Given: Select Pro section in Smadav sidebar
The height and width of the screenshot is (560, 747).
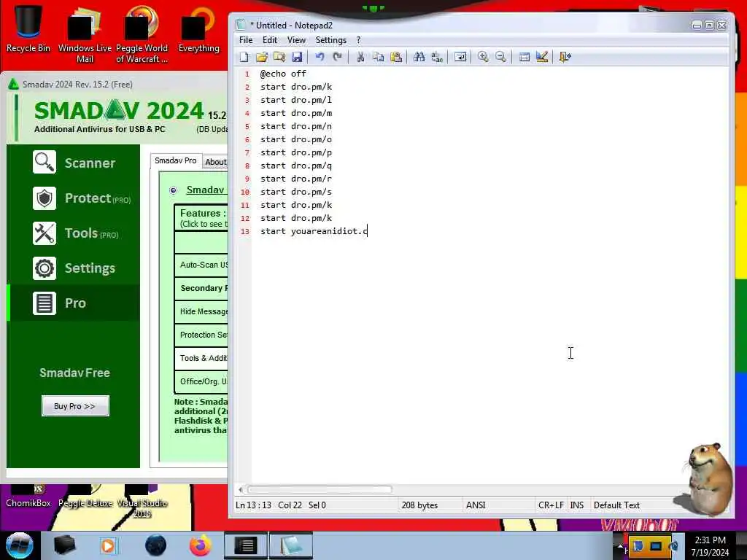Looking at the screenshot, I should tap(74, 303).
